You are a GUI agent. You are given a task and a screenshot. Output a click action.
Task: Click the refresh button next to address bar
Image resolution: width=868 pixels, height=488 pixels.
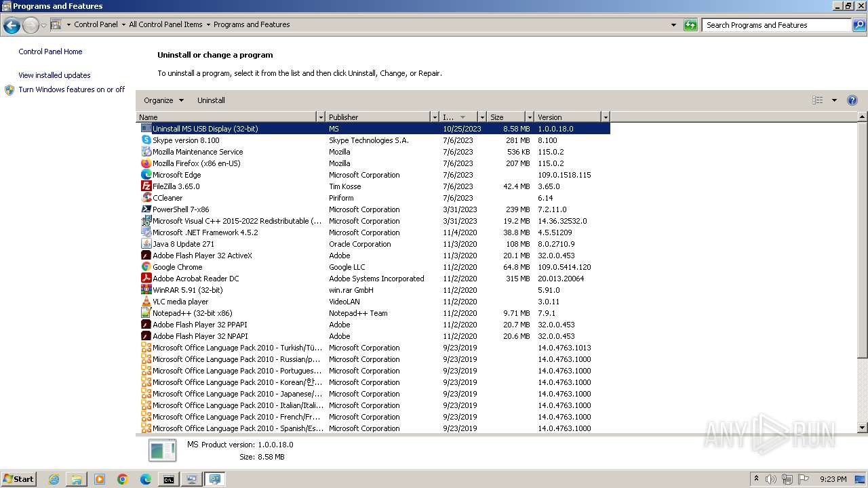[690, 25]
